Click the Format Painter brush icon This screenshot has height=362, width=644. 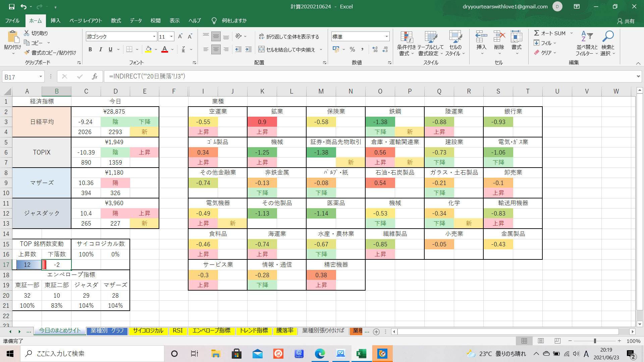(x=27, y=53)
